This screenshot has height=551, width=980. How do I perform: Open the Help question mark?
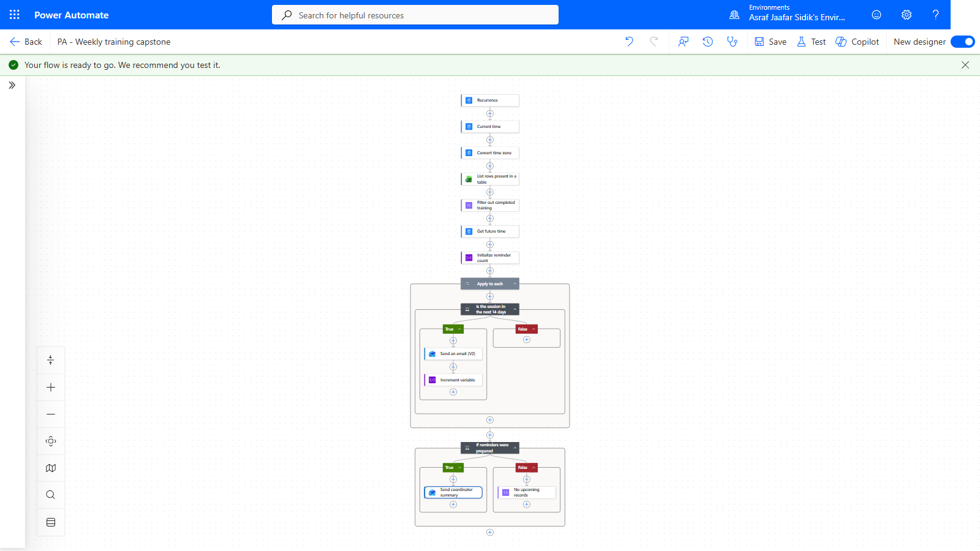pos(936,15)
